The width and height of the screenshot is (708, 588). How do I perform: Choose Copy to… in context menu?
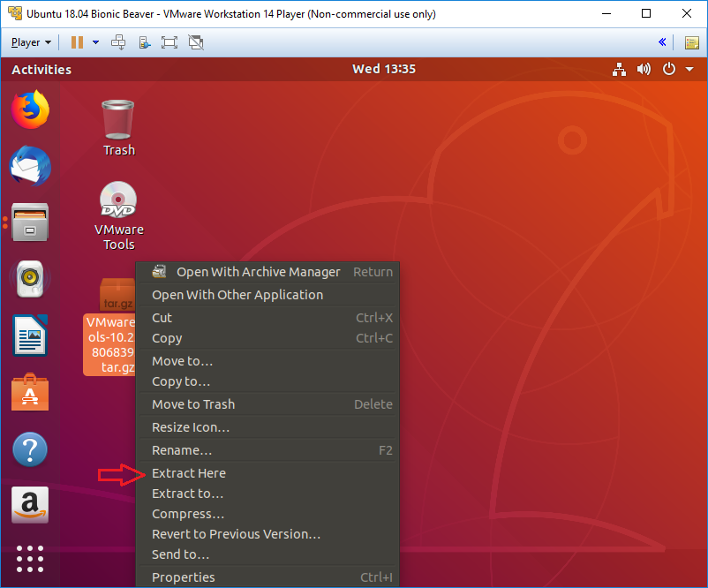tap(267, 381)
